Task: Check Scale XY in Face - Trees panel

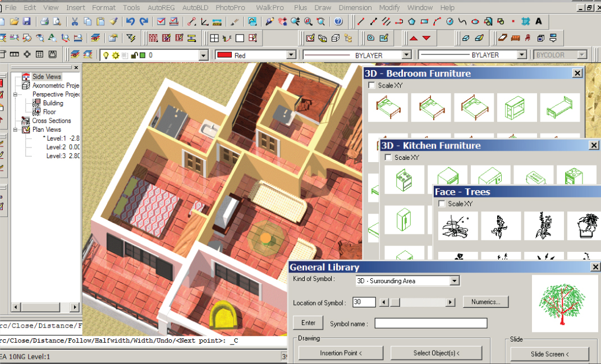Action: [442, 204]
